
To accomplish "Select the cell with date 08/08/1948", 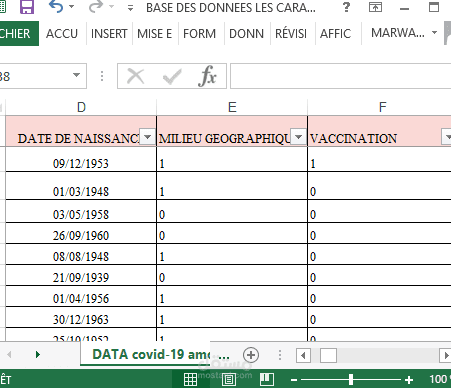I will pos(81,254).
